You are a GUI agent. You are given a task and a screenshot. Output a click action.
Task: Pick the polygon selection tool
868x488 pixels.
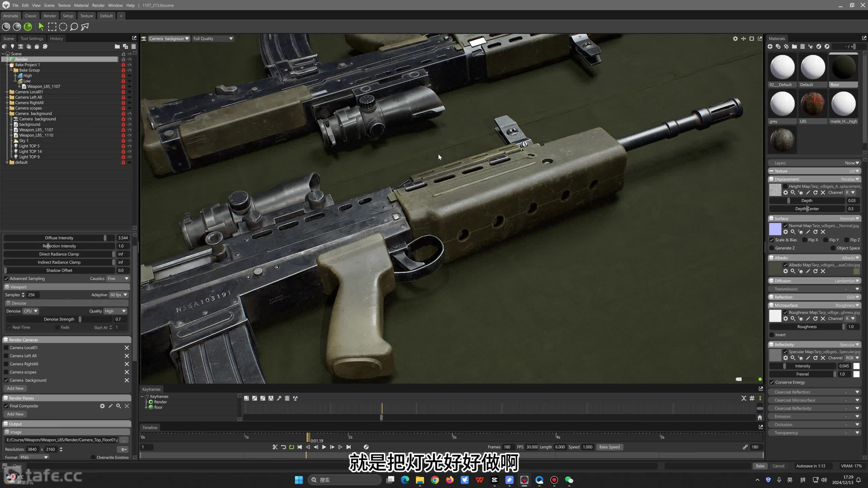(85, 27)
